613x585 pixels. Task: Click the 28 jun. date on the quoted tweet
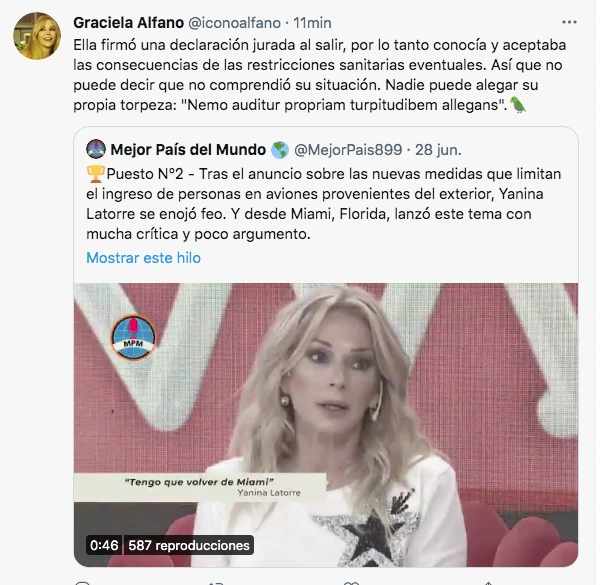tap(438, 149)
